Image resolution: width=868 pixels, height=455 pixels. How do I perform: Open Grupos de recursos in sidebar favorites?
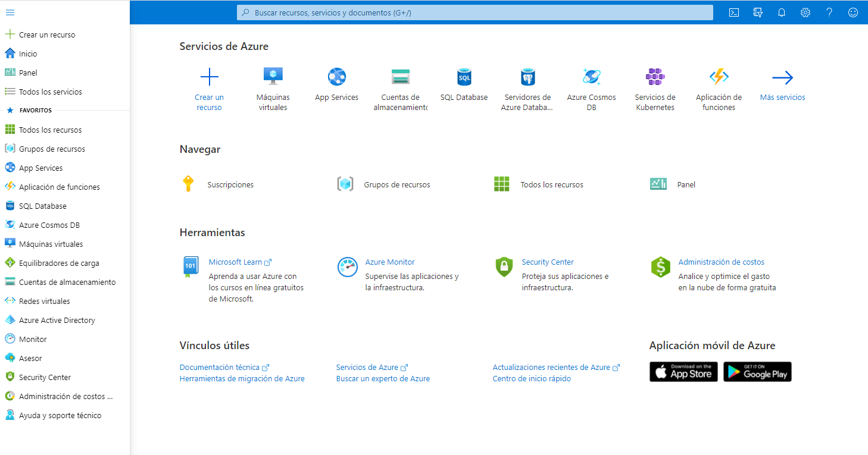tap(52, 149)
